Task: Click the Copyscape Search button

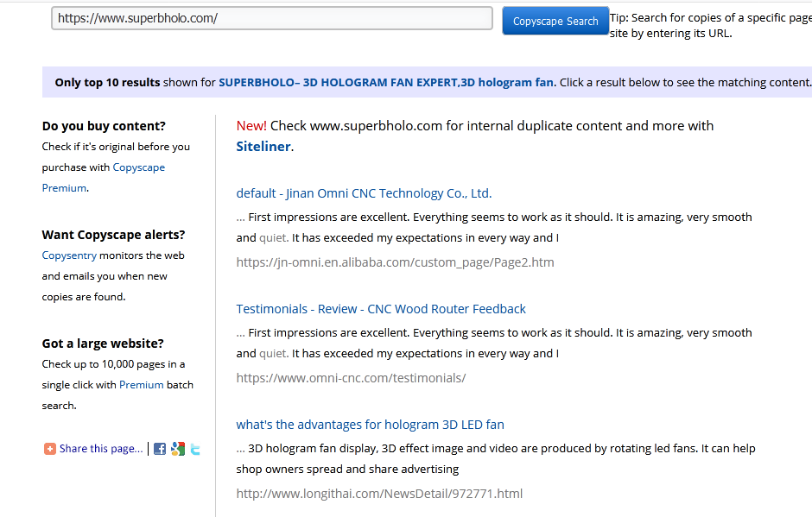Action: point(555,21)
